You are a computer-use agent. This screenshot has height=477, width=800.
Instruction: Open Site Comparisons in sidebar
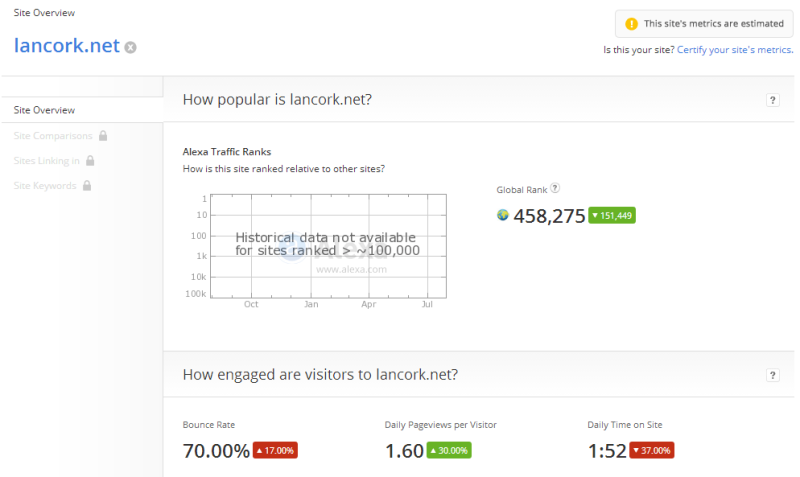[x=53, y=136]
